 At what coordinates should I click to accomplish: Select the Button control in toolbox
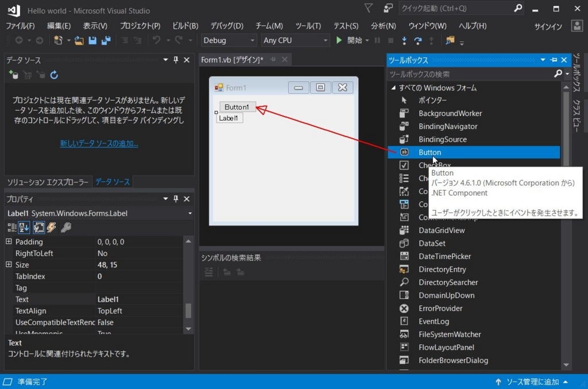[x=474, y=152]
